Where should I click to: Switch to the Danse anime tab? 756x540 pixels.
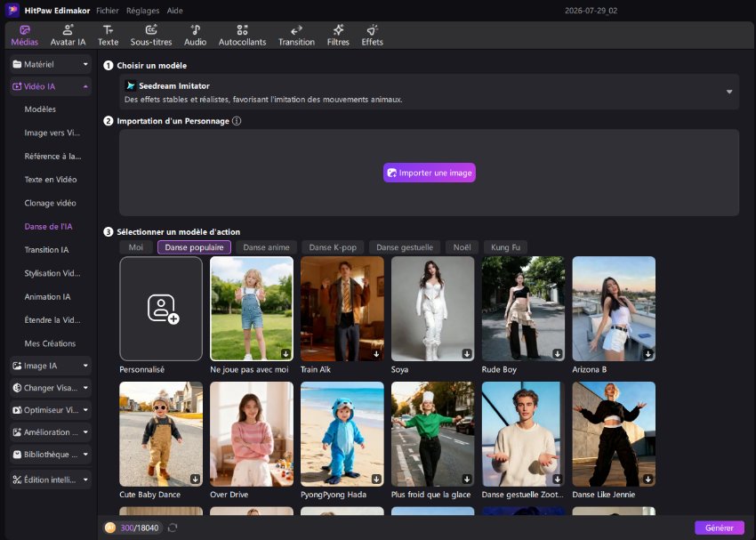coord(266,247)
